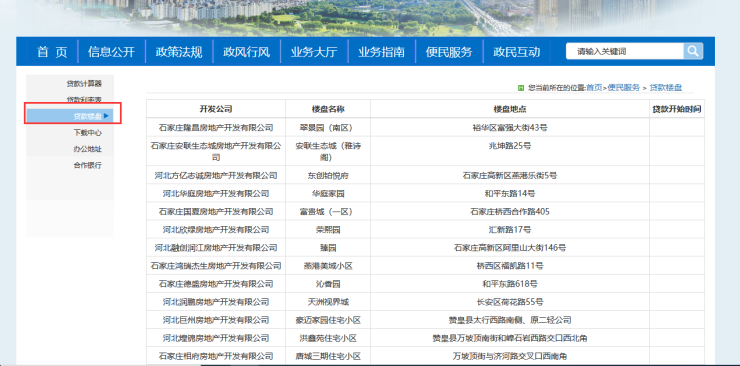The image size is (740, 366).
Task: Click property name 洪鑫苑住宅小区
Action: coord(328,338)
